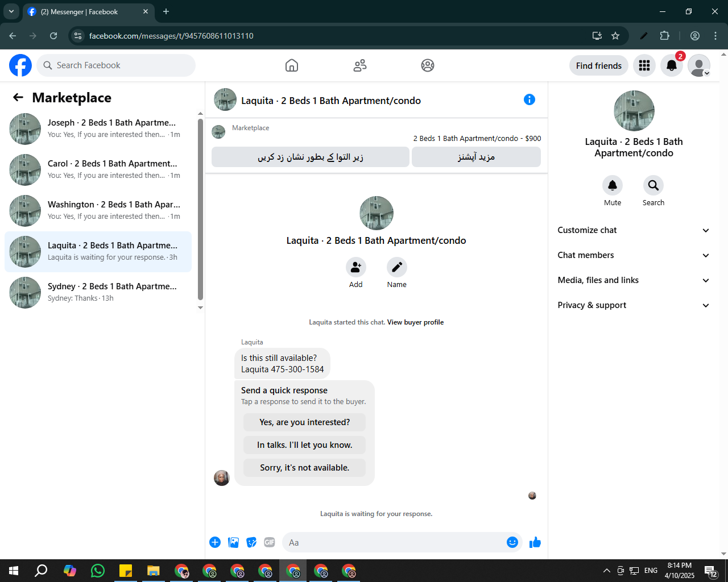Open Windows Start menu

[14, 571]
